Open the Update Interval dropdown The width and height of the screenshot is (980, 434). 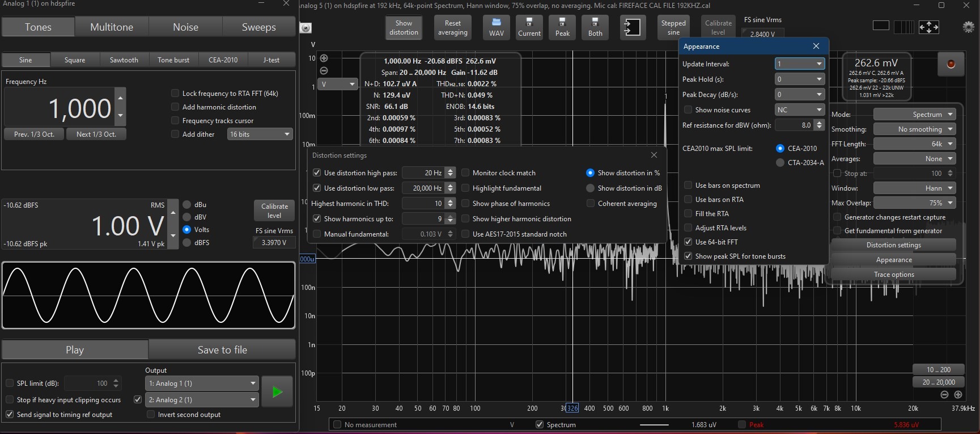click(799, 64)
